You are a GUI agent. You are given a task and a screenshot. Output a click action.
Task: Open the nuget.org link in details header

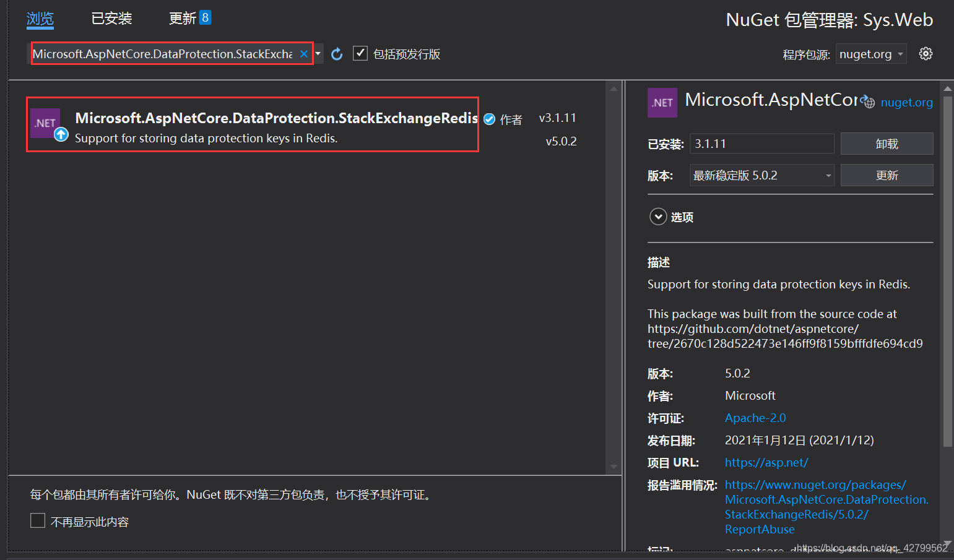pos(906,102)
